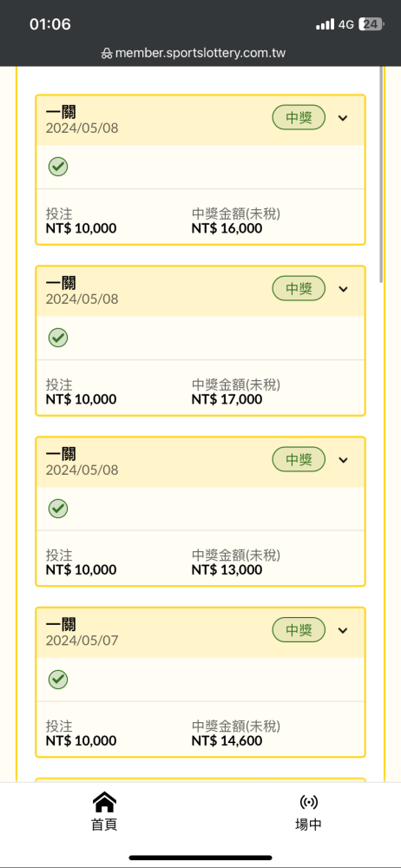The width and height of the screenshot is (401, 868).
Task: Tap the privacy icon beside the URL
Action: [107, 54]
